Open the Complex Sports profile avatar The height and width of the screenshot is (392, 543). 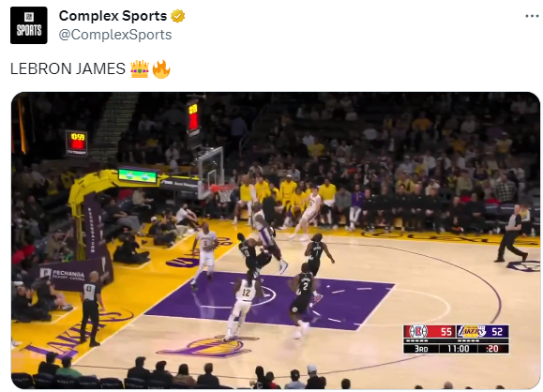click(x=29, y=25)
